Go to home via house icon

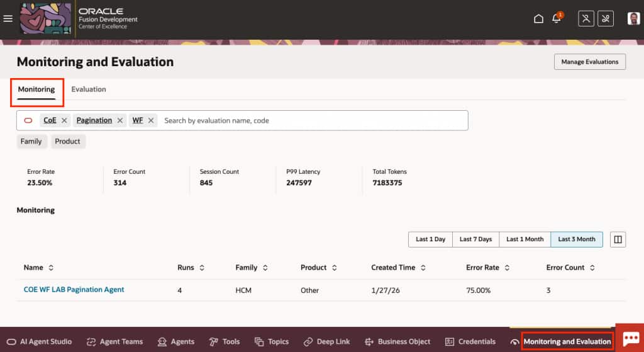click(x=538, y=19)
